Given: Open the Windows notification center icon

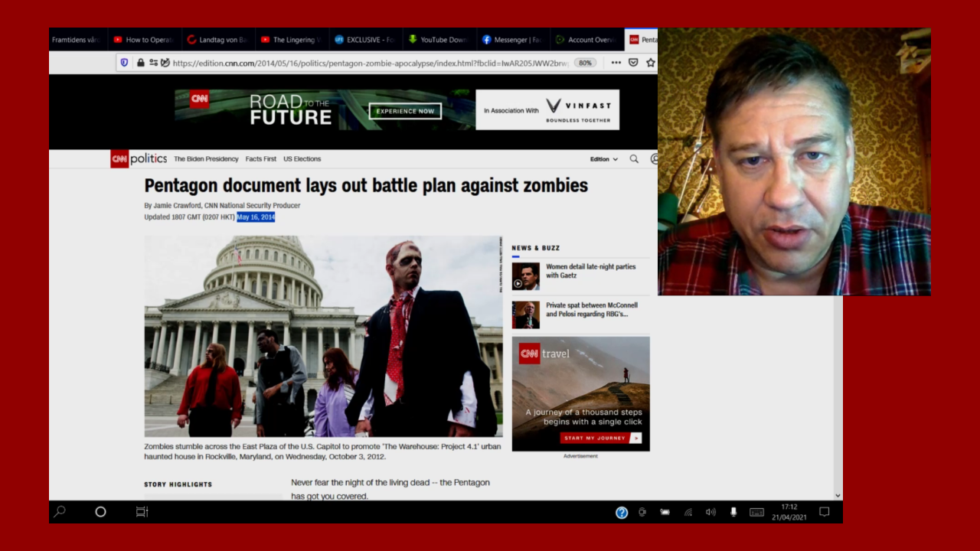Looking at the screenshot, I should coord(824,512).
